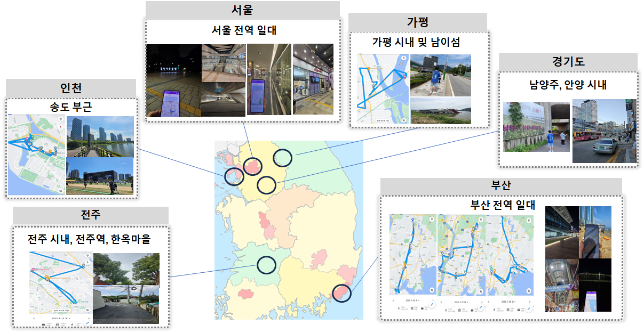Click the circle marker over Incheon on the map
The image size is (644, 333).
tap(234, 176)
